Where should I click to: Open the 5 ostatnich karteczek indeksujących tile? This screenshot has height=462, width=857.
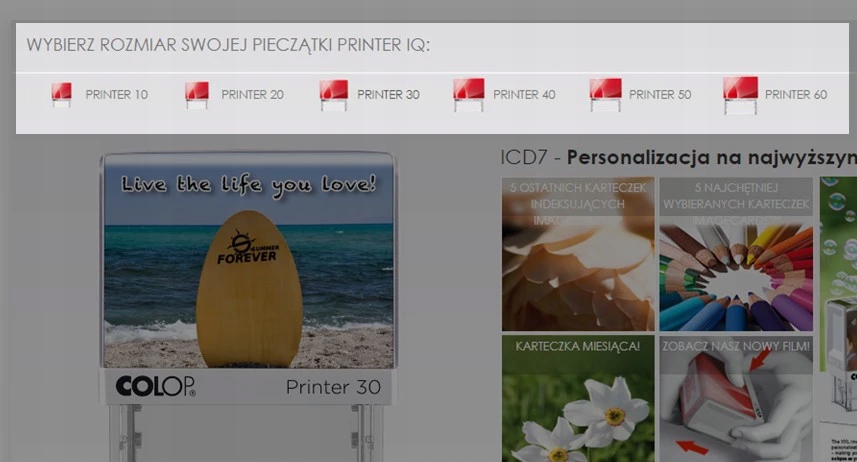point(578,254)
